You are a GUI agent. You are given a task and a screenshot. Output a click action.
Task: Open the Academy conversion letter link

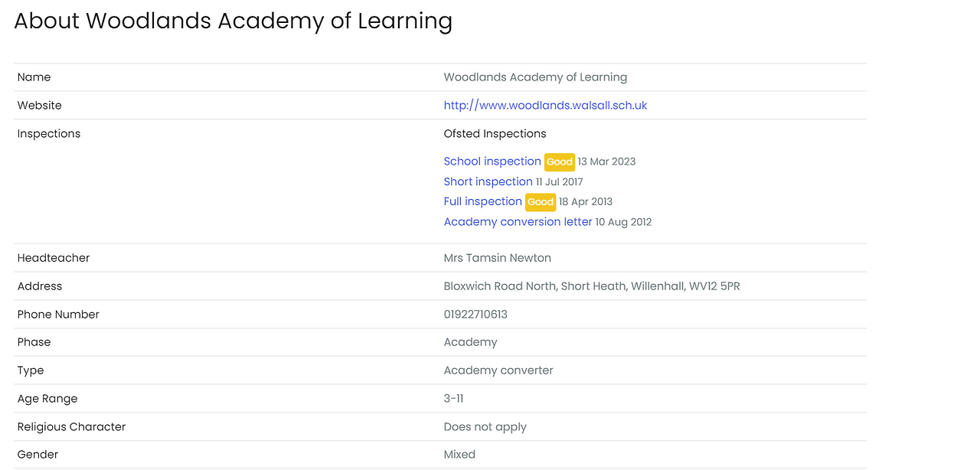click(x=518, y=222)
